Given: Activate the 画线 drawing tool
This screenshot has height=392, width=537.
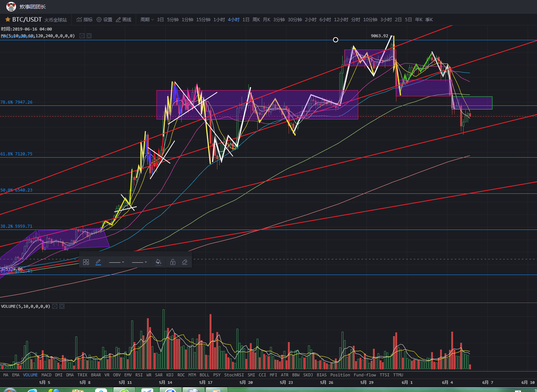Looking at the screenshot, I should 124,19.
